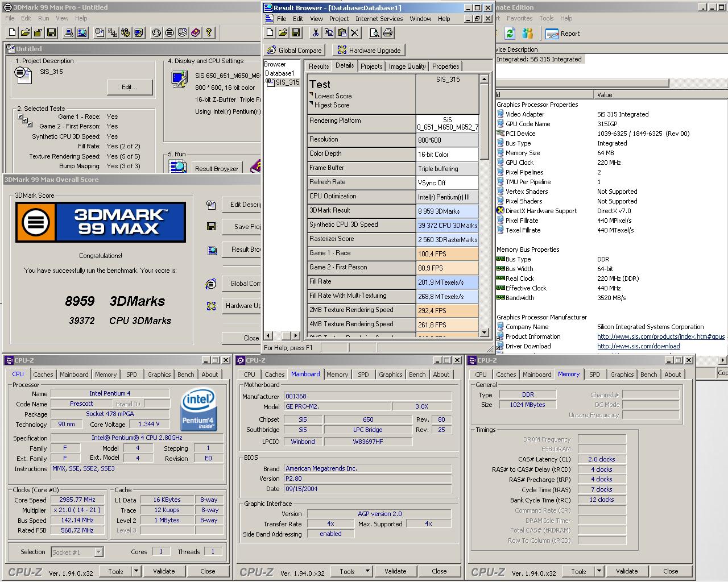Click the Memory Size 64 MB value
The width and height of the screenshot is (728, 582).
point(606,153)
